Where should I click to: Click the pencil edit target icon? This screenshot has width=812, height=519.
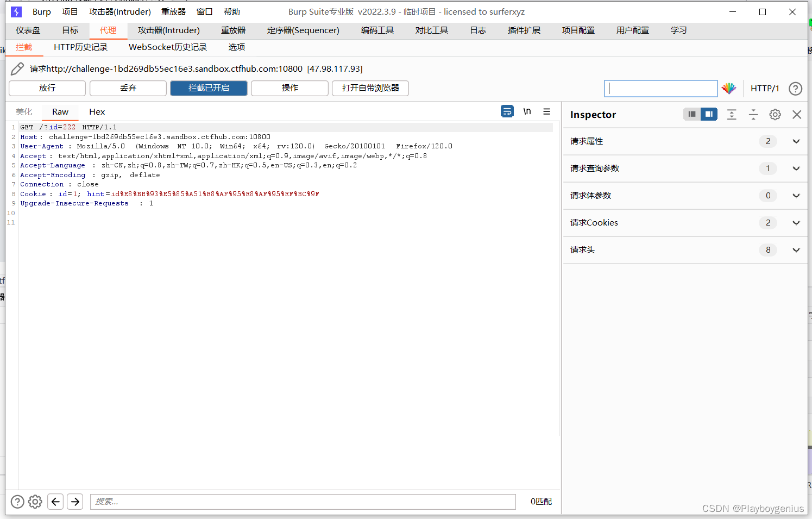point(17,68)
